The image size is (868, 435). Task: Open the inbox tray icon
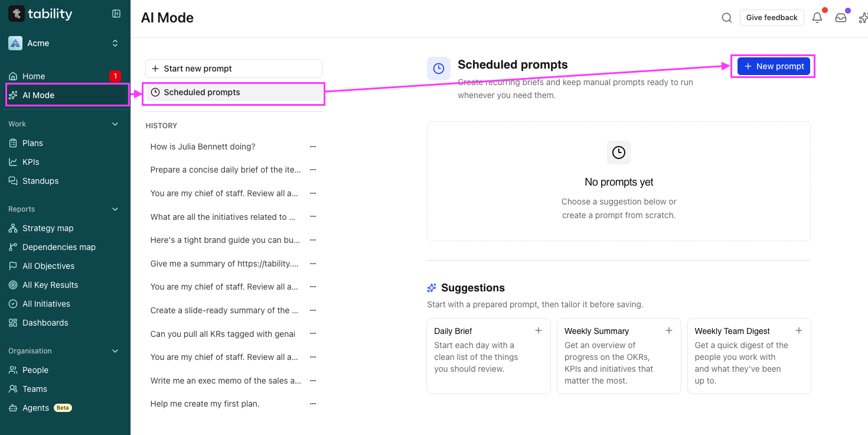coord(841,18)
